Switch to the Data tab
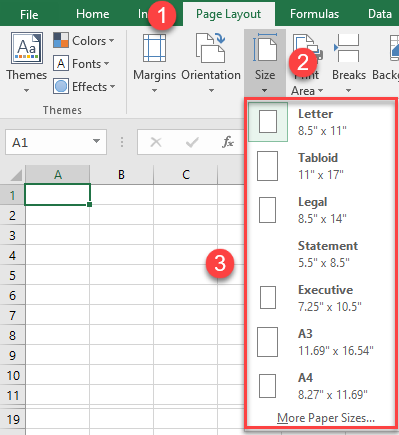399x435 pixels. coord(380,14)
